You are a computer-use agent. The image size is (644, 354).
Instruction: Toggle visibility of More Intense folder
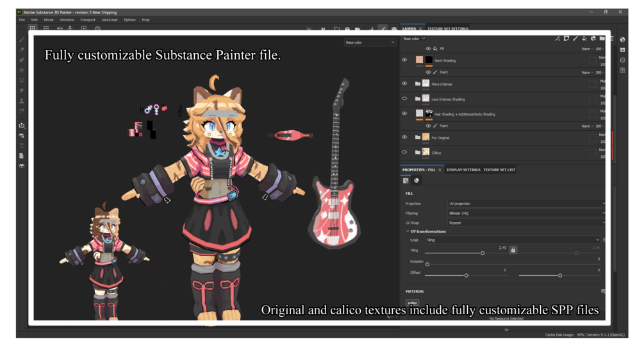[404, 84]
